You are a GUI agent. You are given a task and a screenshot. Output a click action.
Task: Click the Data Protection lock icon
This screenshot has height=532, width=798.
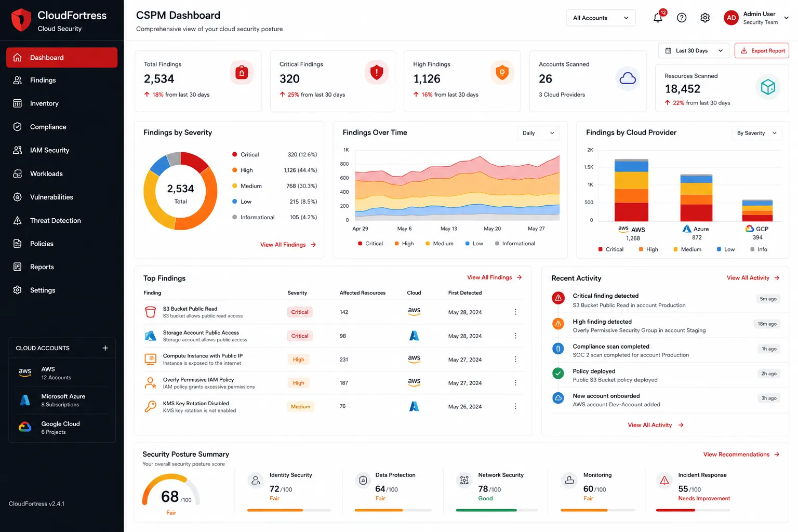click(x=363, y=481)
